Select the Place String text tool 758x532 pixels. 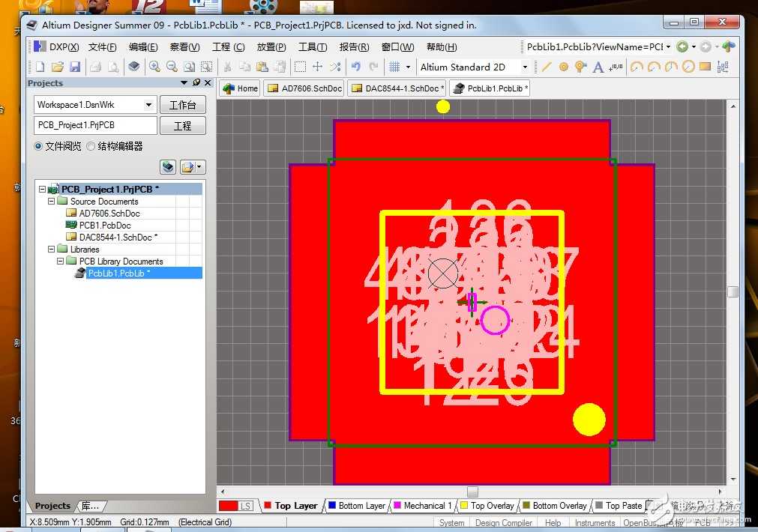[598, 67]
